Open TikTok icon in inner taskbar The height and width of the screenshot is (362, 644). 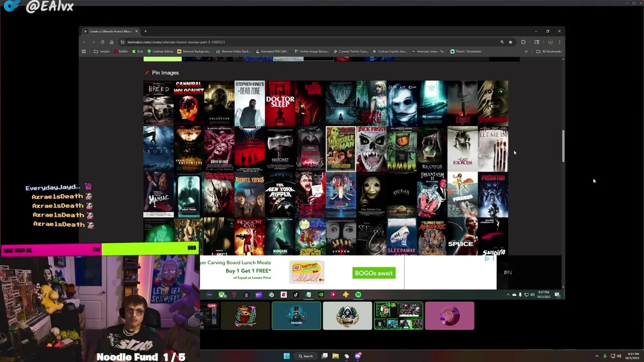296,295
